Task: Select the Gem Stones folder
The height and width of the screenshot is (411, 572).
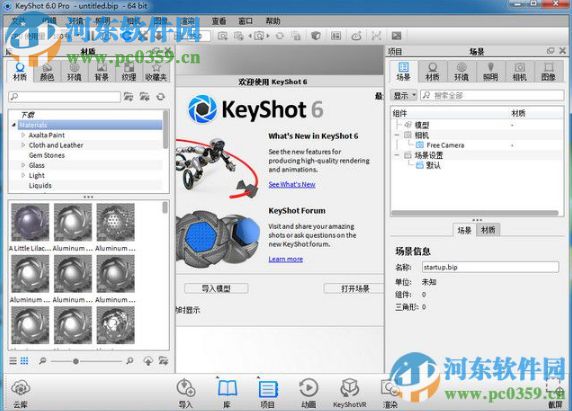Action: coord(47,155)
